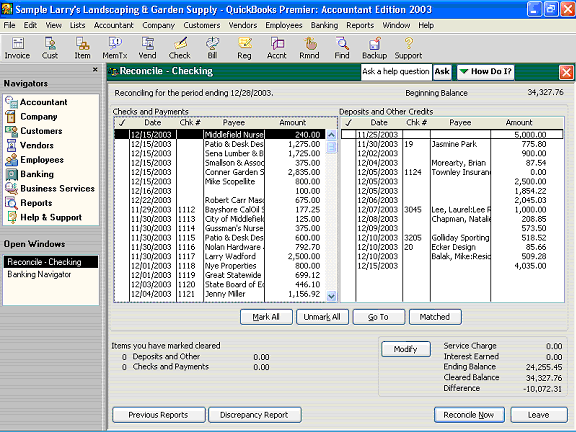
Task: Click the Mark All button
Action: click(266, 317)
